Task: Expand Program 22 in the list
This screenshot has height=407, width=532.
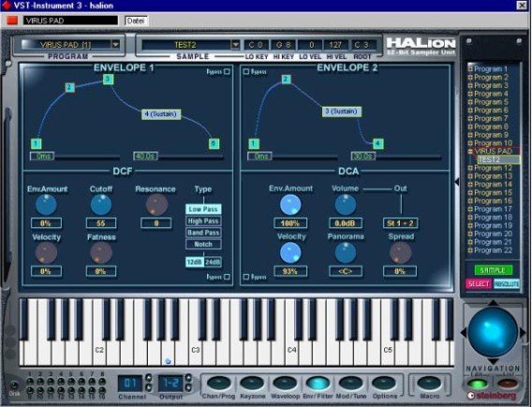Action: click(x=470, y=250)
